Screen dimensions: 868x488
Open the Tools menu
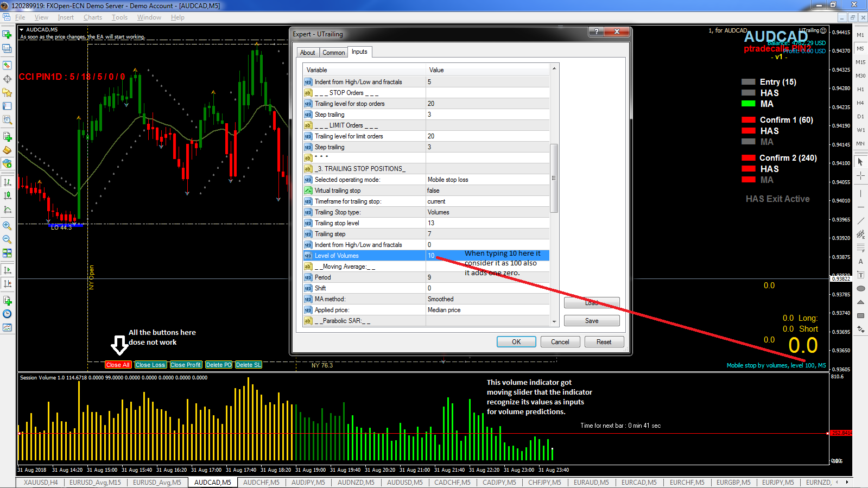pyautogui.click(x=119, y=17)
